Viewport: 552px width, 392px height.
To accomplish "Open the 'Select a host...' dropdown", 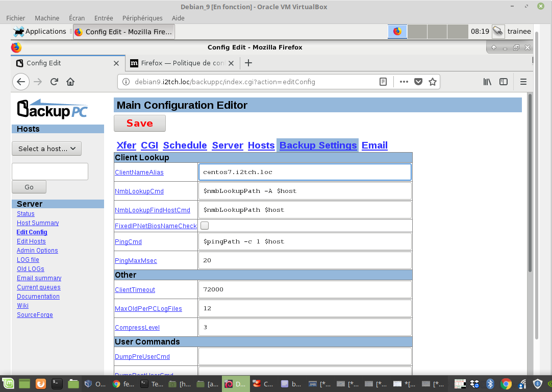I will (x=46, y=149).
